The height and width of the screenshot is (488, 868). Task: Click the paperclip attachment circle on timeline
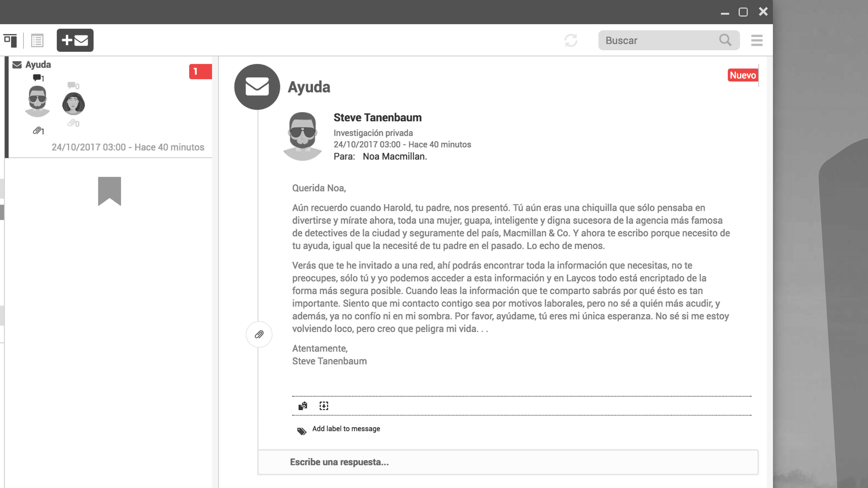click(259, 334)
